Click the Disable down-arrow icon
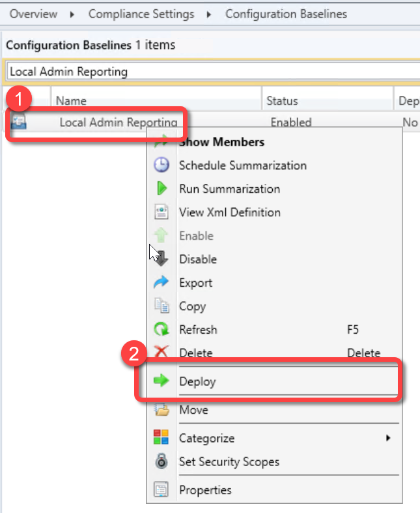Viewport: 420px width, 513px height. (x=161, y=259)
